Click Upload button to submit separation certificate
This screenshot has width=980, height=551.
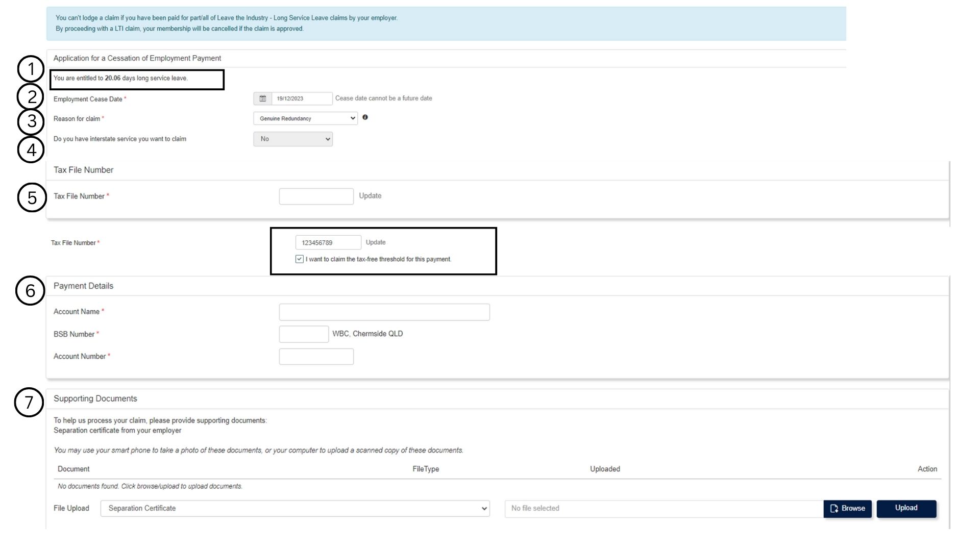point(906,508)
